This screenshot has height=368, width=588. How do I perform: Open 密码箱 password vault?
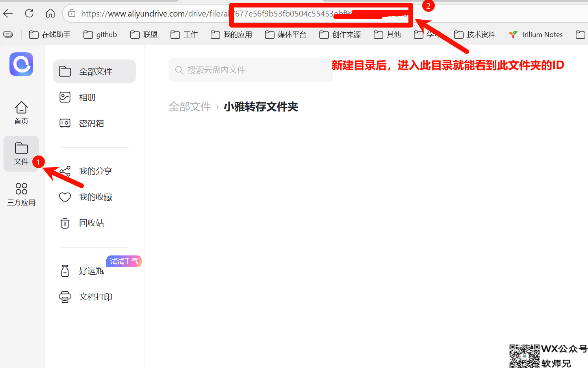91,123
